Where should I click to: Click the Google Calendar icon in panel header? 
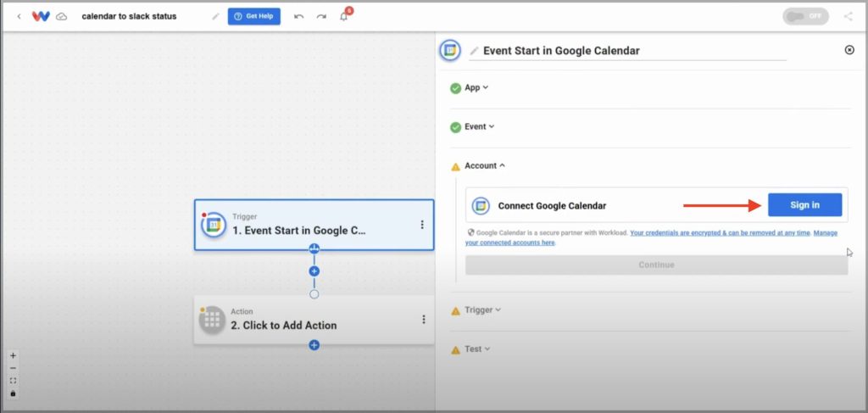(x=451, y=50)
